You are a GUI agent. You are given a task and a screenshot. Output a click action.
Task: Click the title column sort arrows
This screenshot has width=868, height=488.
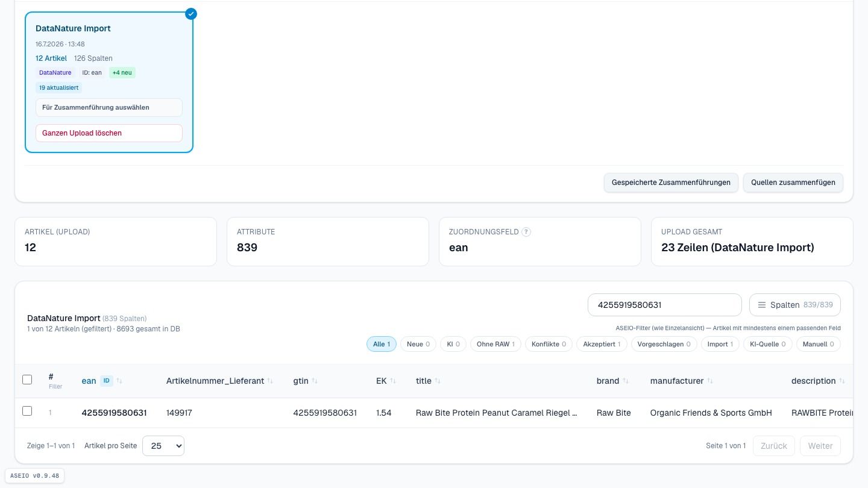pyautogui.click(x=438, y=381)
